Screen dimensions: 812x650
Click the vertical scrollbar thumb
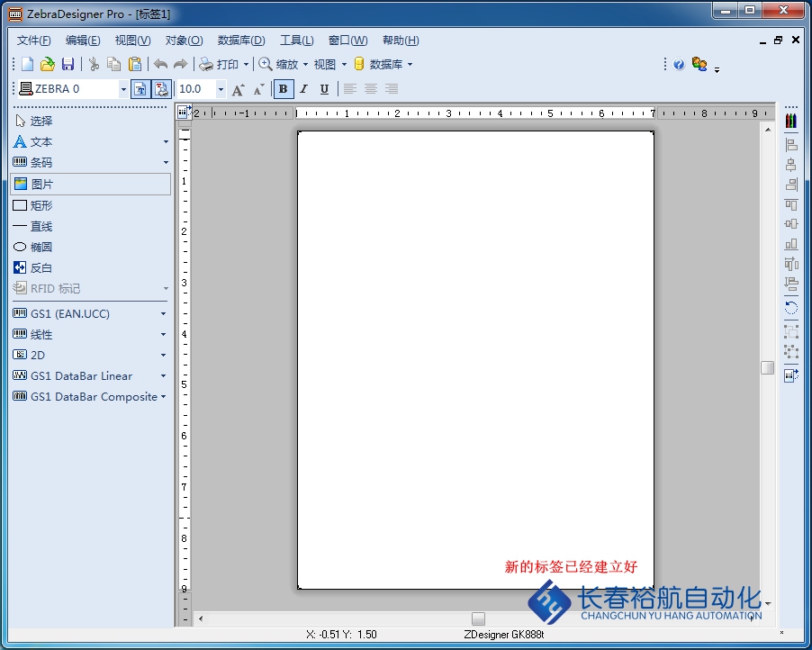[x=768, y=367]
